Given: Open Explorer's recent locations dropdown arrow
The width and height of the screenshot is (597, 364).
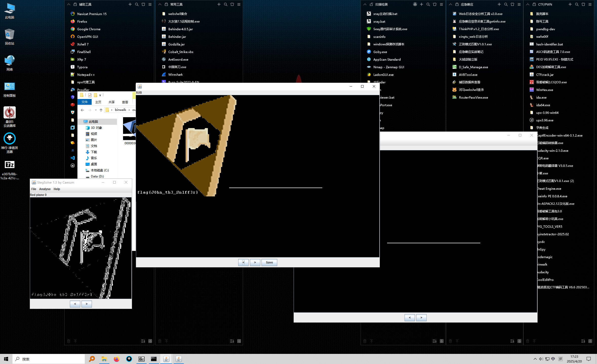Looking at the screenshot, I should [x=96, y=110].
